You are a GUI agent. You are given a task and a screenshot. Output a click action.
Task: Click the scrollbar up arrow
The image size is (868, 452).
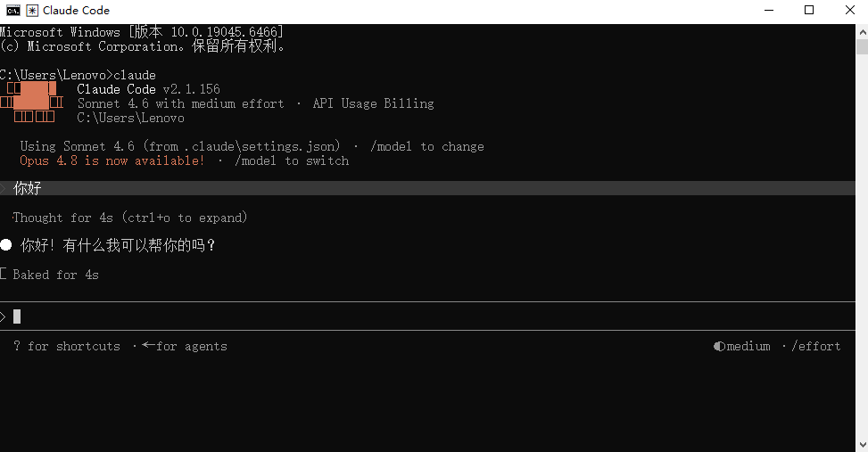pos(862,32)
